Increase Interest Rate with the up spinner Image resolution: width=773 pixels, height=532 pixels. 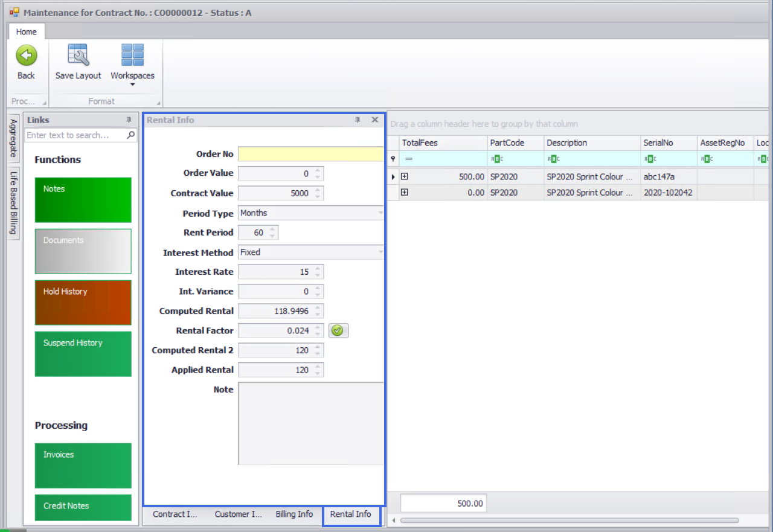tap(318, 269)
